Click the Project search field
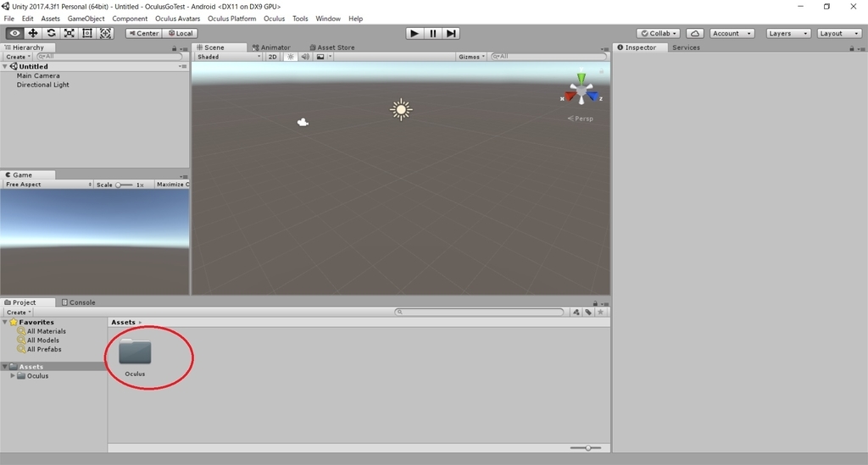Viewport: 868px width, 465px height. 479,312
